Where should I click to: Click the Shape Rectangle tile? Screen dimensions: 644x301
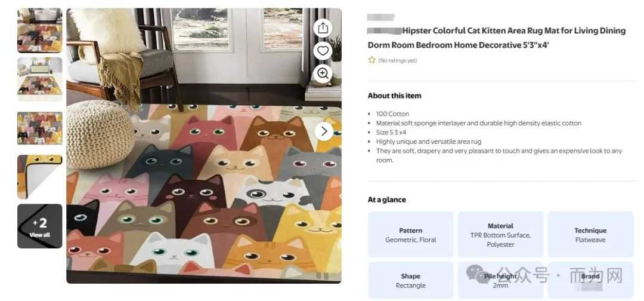coord(410,280)
